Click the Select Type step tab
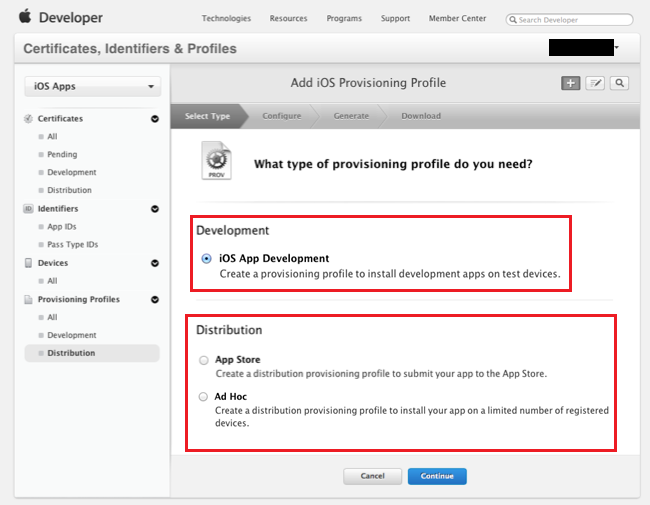 coord(207,116)
